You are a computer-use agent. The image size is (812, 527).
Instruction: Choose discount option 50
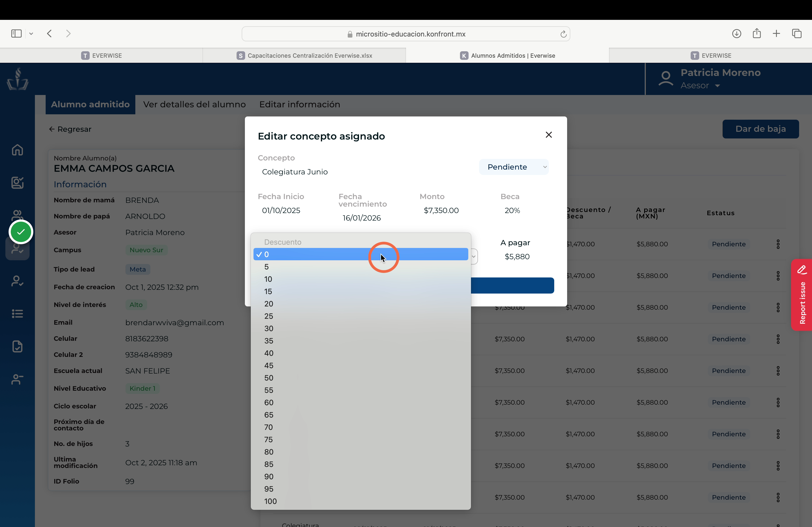coord(361,378)
